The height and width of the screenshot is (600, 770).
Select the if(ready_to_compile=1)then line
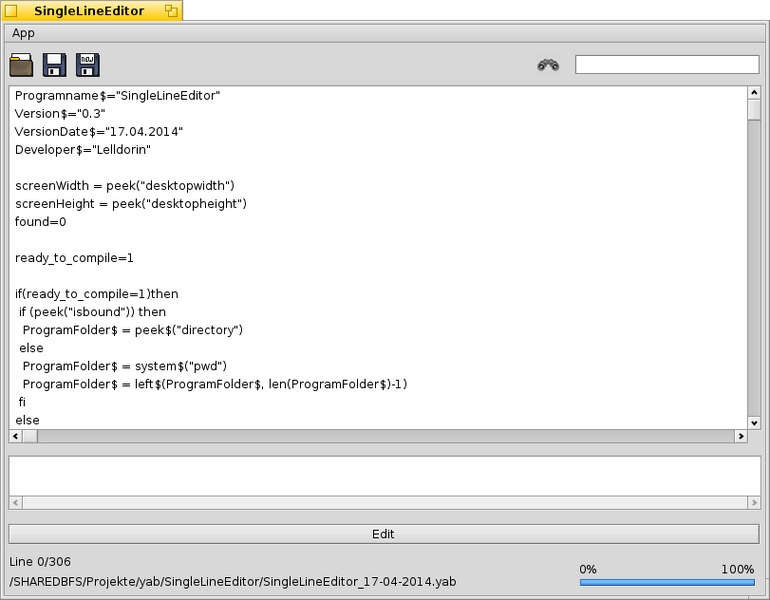[97, 294]
